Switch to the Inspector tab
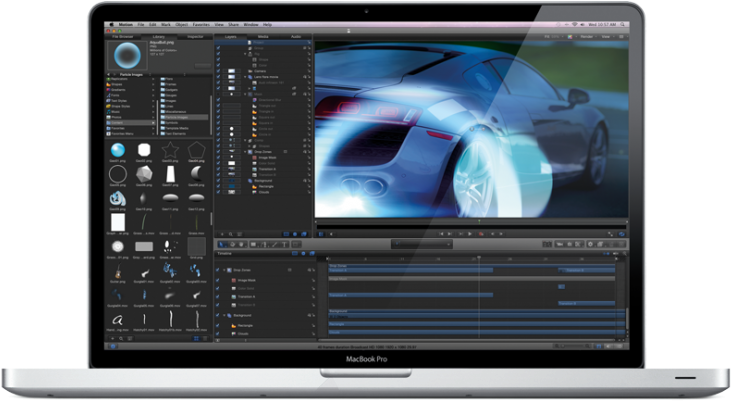Screen dimensions: 731x401 pos(195,36)
